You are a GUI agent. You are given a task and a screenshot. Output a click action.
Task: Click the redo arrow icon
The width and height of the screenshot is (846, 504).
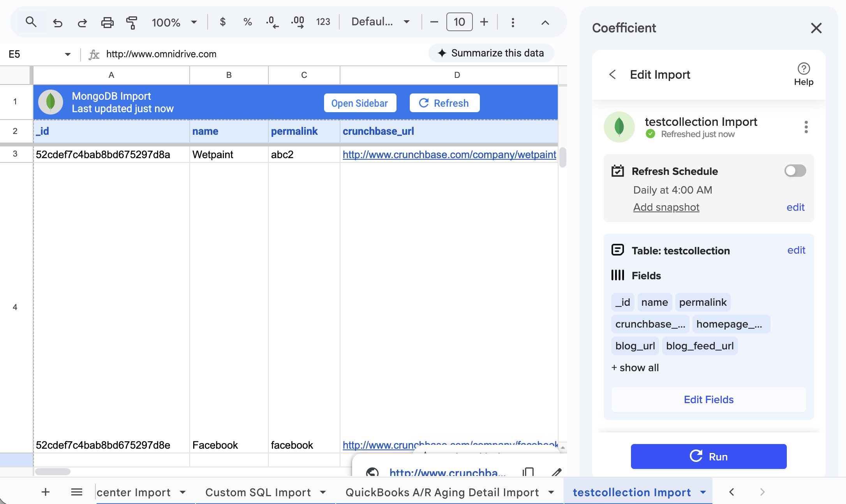pyautogui.click(x=82, y=22)
